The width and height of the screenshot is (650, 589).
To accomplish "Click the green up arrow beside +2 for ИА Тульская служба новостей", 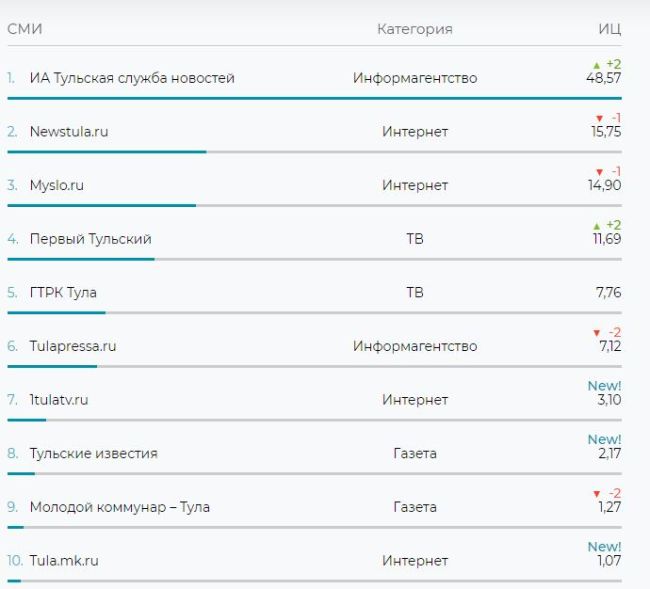I will [597, 65].
